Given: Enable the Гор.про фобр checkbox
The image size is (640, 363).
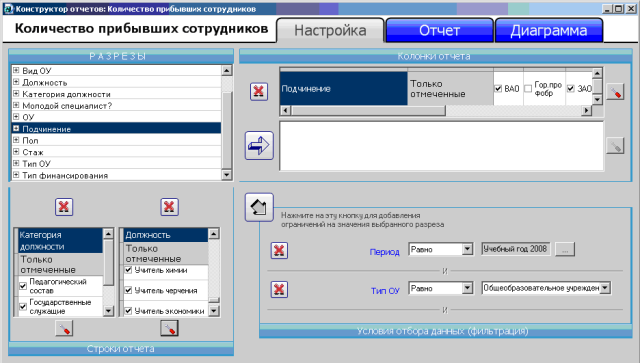Looking at the screenshot, I should [x=528, y=89].
